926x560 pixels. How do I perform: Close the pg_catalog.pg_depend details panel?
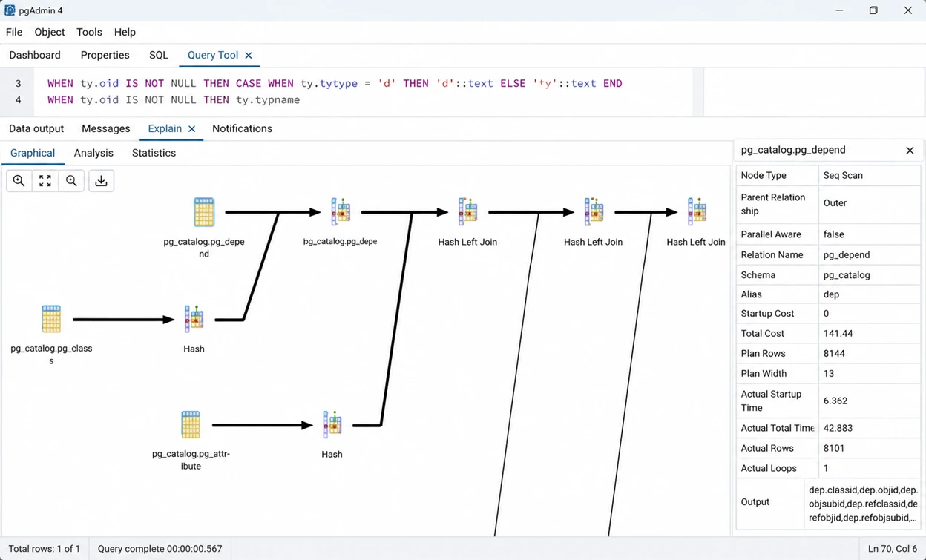click(910, 150)
